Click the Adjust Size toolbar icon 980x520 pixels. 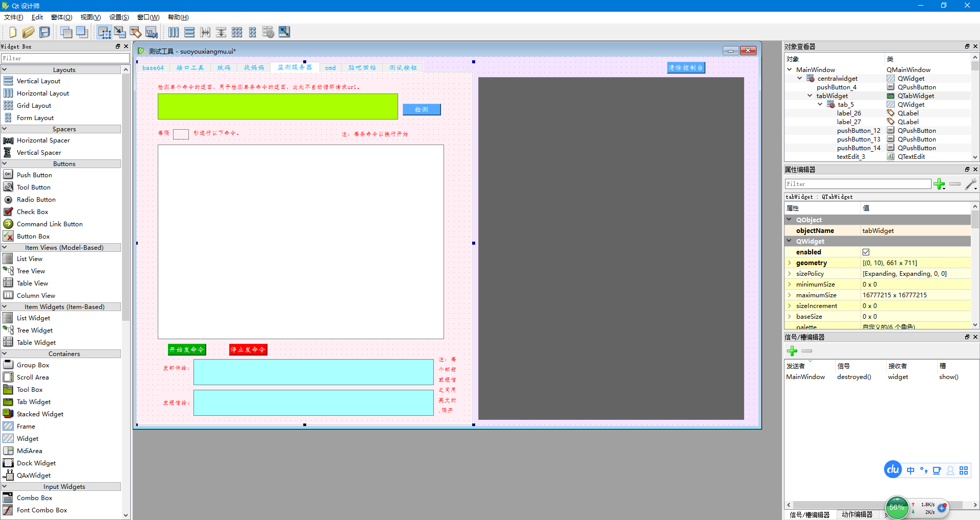click(284, 32)
